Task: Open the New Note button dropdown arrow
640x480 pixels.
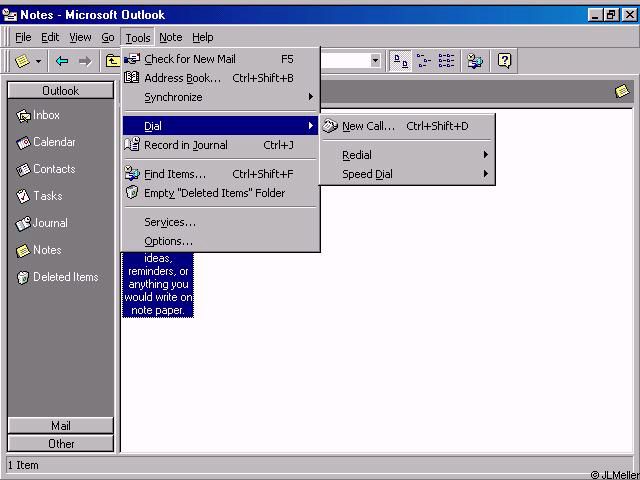Action: (38, 62)
